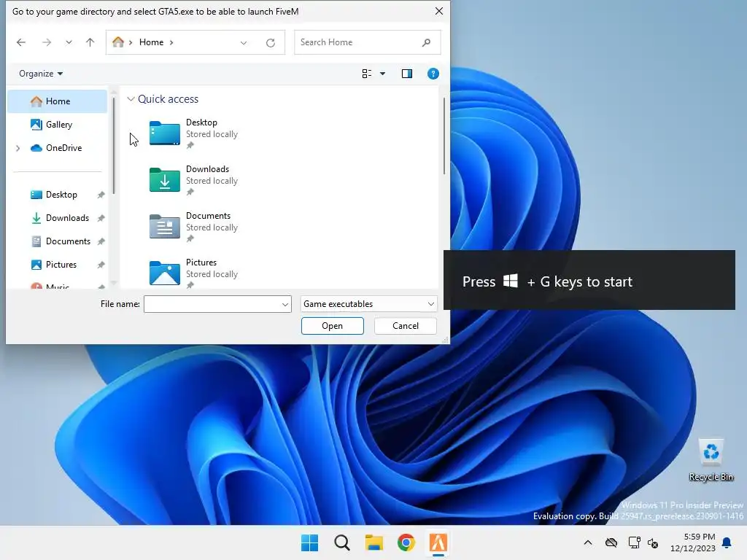The image size is (747, 560).
Task: Open taskbar Search
Action: (x=341, y=542)
